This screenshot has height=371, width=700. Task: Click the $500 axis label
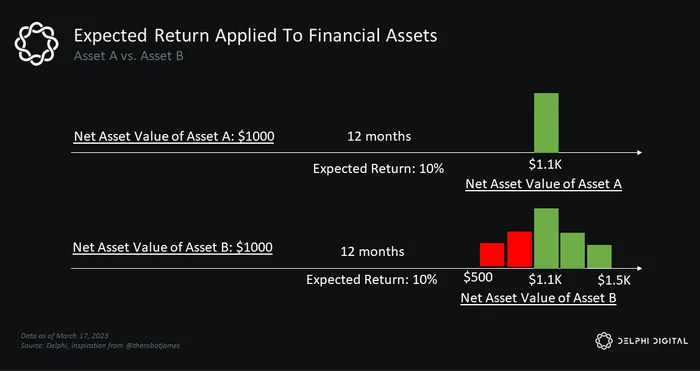pyautogui.click(x=478, y=277)
